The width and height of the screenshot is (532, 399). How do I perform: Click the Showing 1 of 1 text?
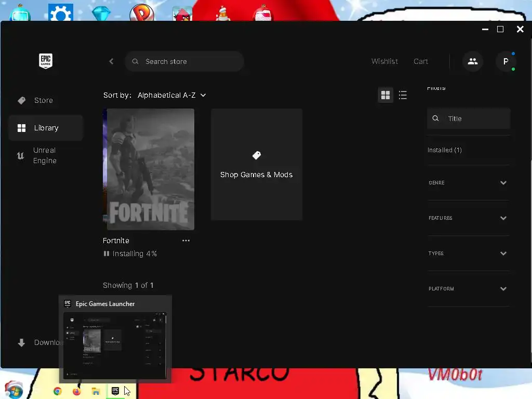(x=128, y=285)
